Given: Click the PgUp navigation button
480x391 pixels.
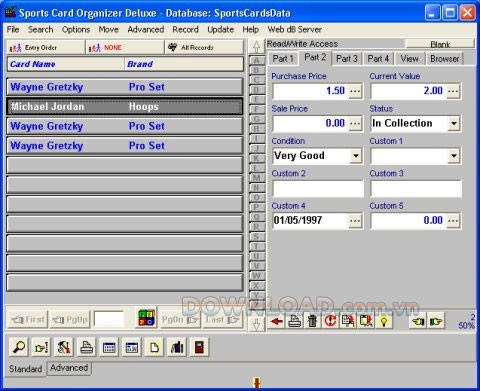Looking at the screenshot, I should (x=70, y=320).
